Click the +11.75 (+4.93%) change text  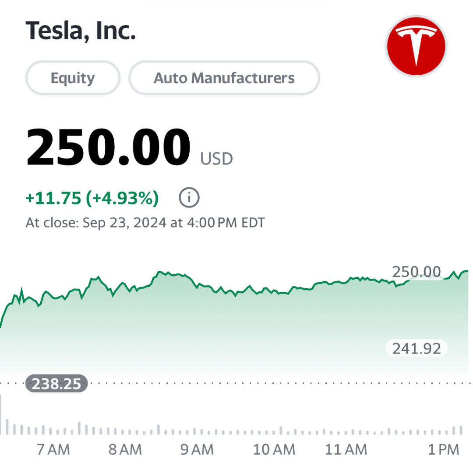click(x=92, y=198)
